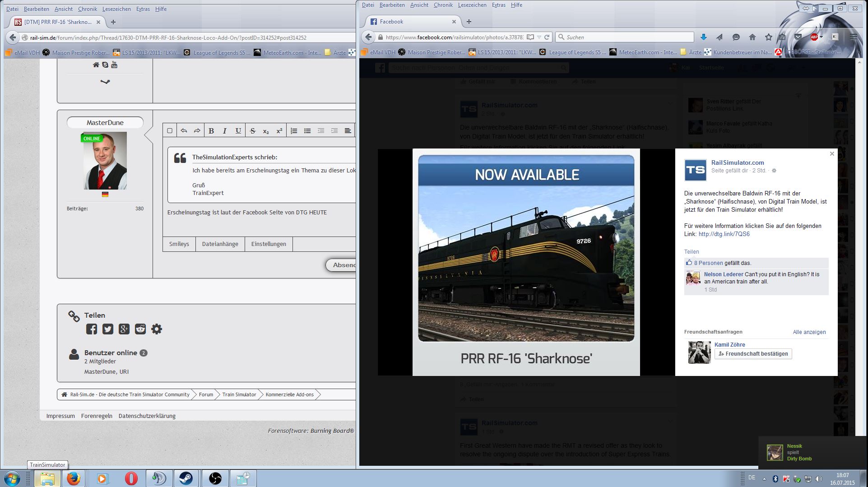Open Nelson Lederer's profile link
Screen dimensions: 868x487
724,274
